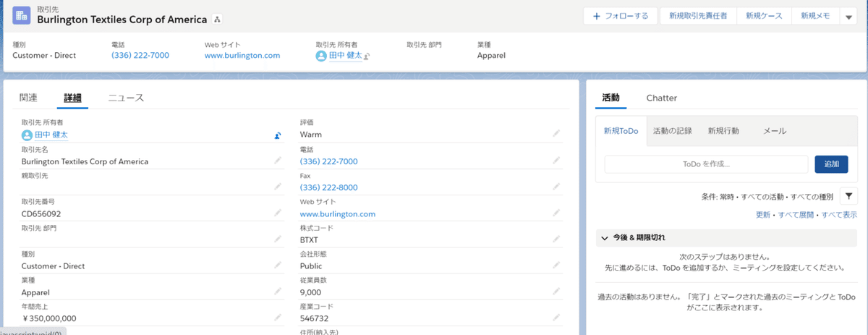Edit Web サイト pencil icon in details
868x335 pixels.
556,213
